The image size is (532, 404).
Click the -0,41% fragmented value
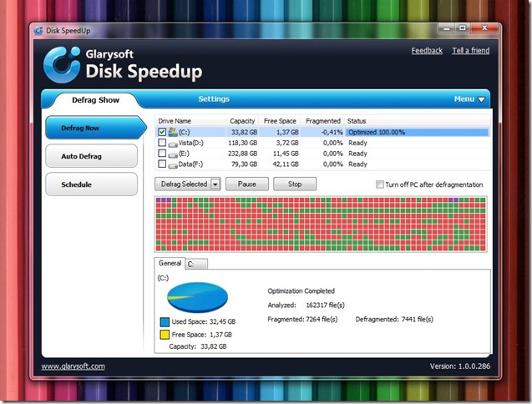pos(332,132)
